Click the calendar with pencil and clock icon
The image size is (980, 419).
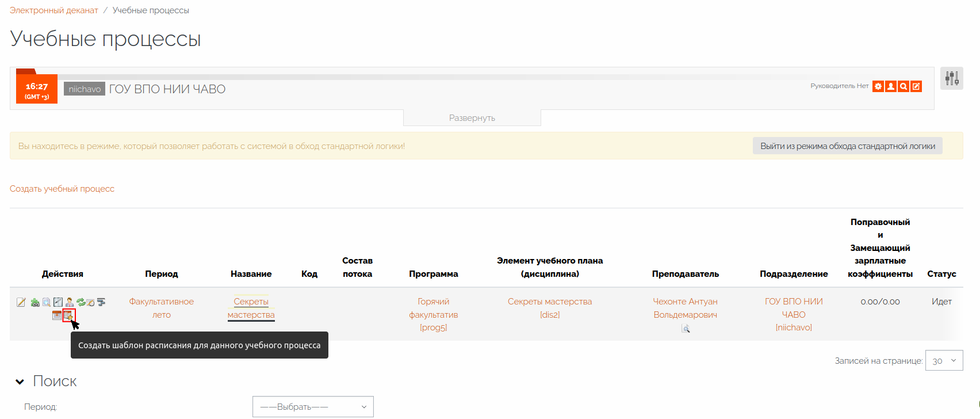[90, 302]
